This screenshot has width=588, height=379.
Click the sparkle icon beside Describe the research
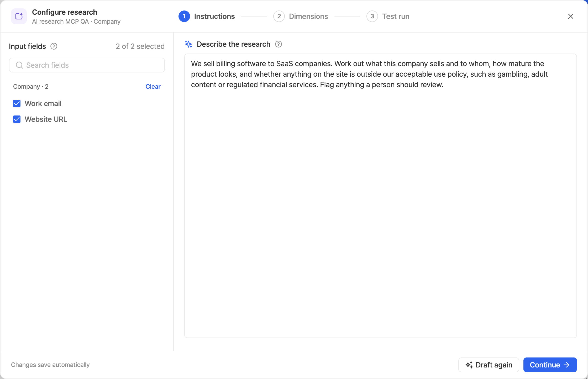(x=188, y=44)
